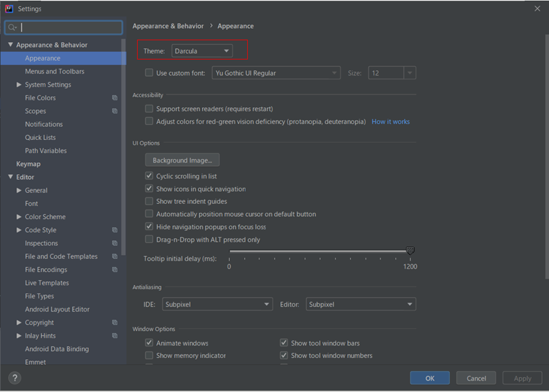This screenshot has width=549, height=392.
Task: Collapse the Editor tree node
Action: tap(11, 177)
